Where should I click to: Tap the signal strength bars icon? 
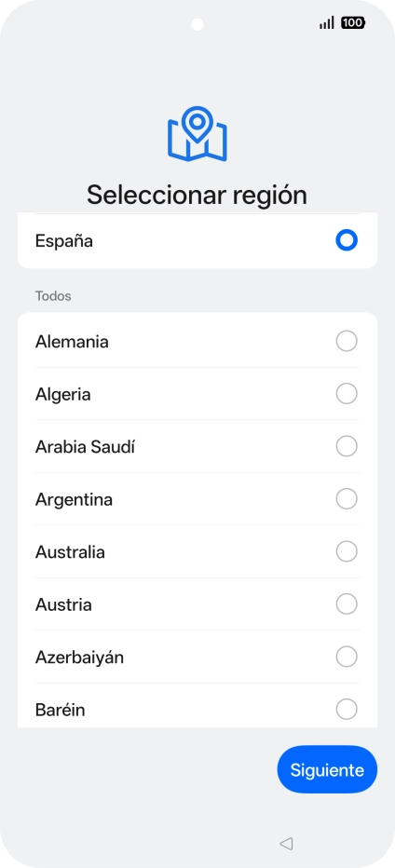click(327, 22)
